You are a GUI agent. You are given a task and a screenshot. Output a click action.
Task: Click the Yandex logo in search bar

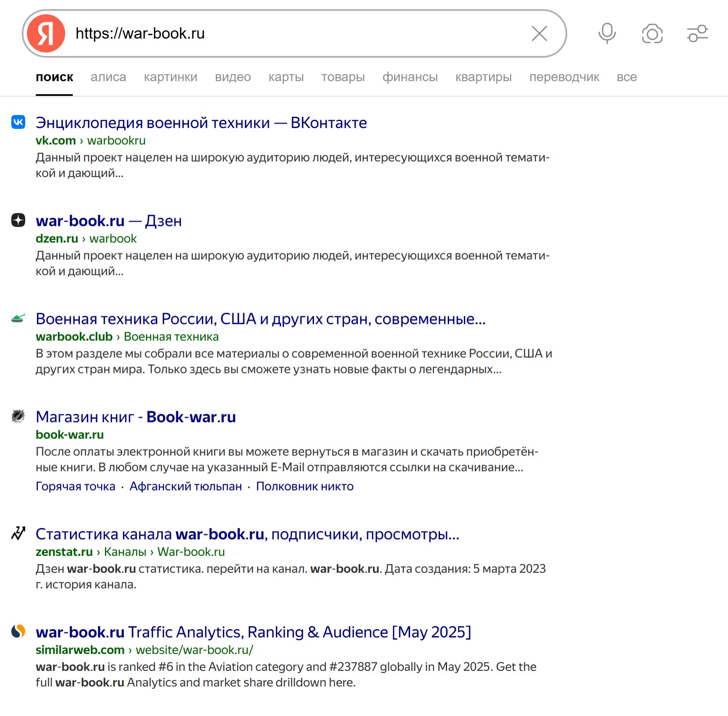click(x=46, y=33)
